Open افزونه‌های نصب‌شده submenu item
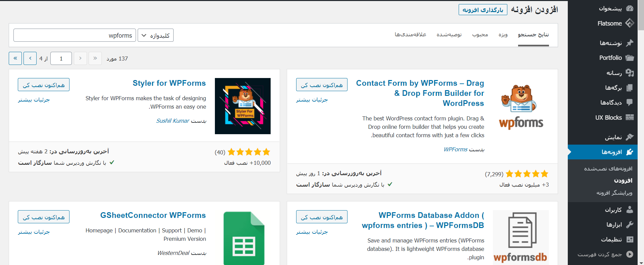 pos(608,168)
